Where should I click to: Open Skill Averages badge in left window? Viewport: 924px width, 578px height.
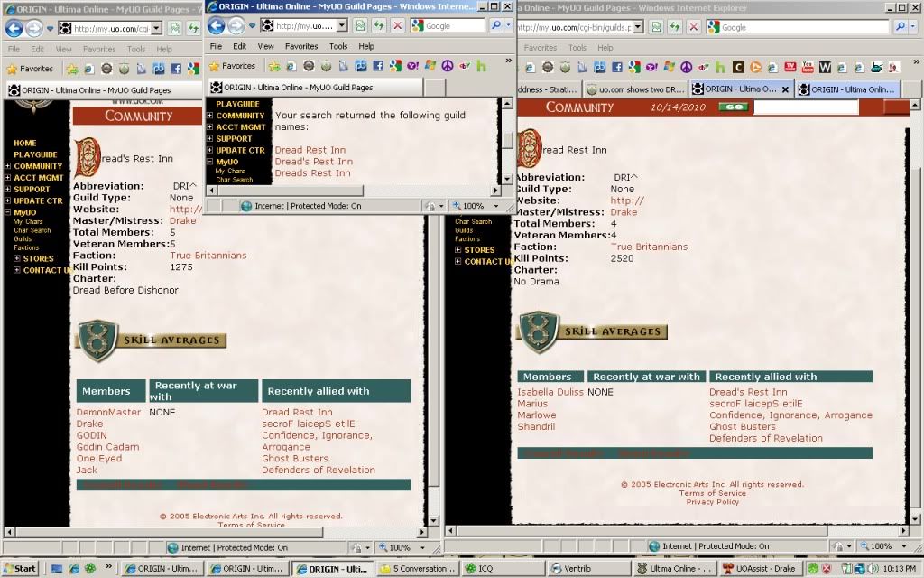152,340
